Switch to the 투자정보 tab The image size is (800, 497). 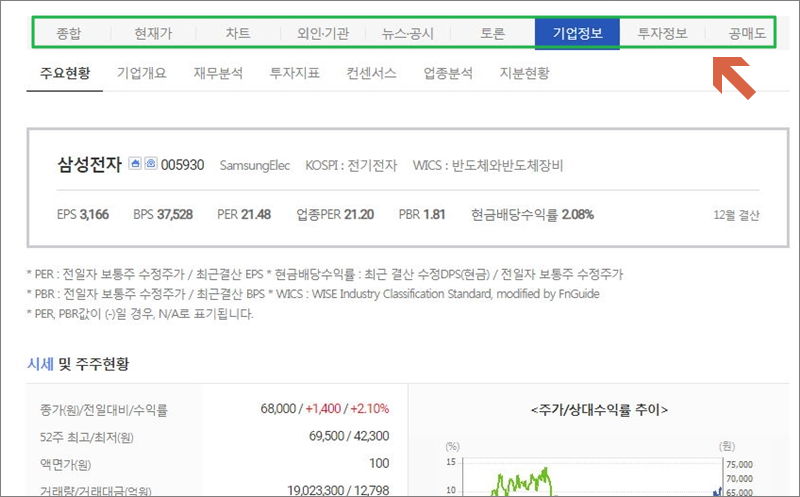pos(663,33)
